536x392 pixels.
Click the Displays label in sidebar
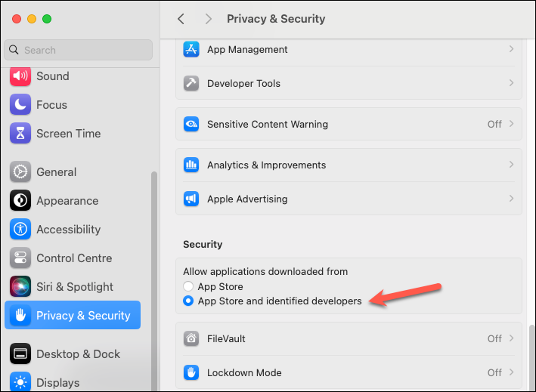click(57, 383)
